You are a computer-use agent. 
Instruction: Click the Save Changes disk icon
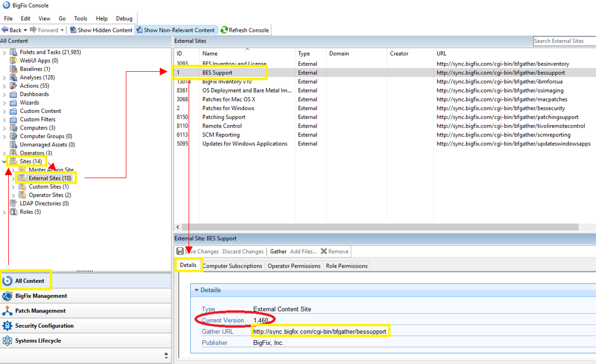point(180,252)
